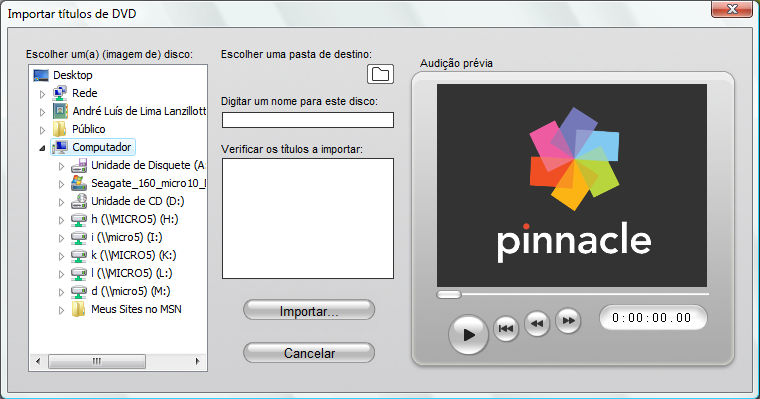Jump to the start of the preview
Image resolution: width=760 pixels, height=399 pixels.
point(506,328)
